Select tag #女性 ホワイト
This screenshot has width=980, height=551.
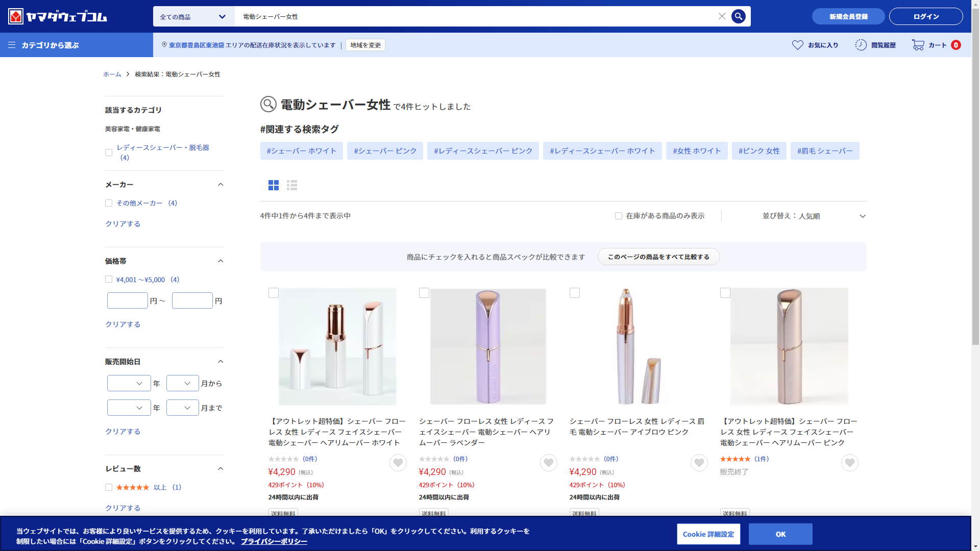(x=697, y=151)
